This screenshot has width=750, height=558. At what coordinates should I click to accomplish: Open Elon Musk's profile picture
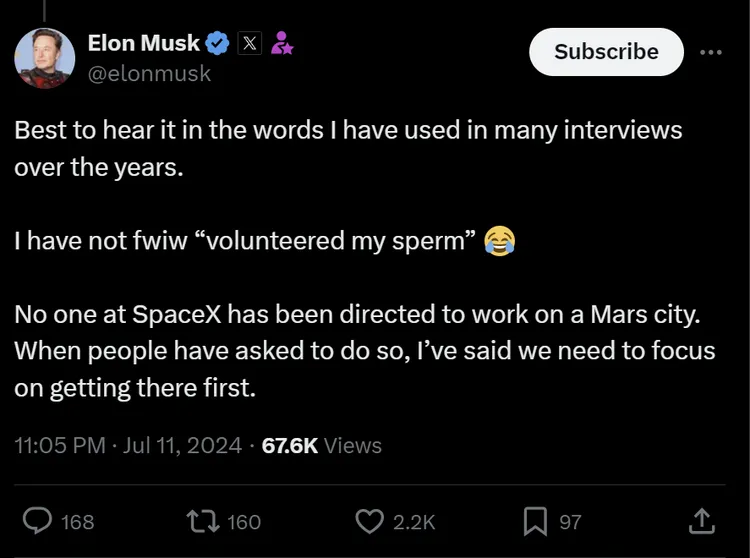(x=44, y=58)
